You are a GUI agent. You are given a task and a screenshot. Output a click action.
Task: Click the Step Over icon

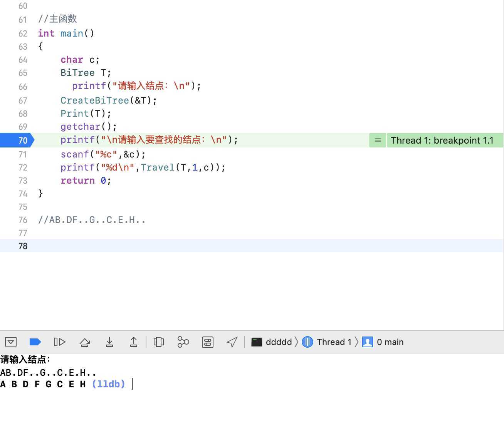tap(85, 342)
